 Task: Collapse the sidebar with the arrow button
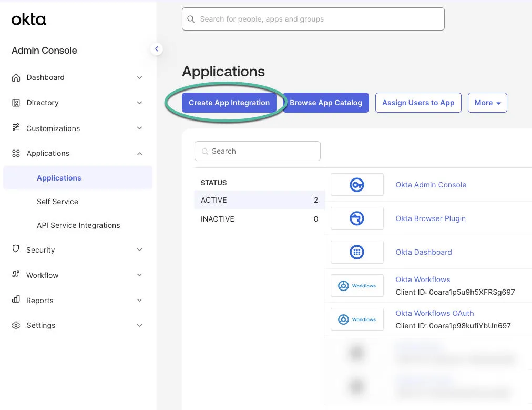[x=157, y=49]
